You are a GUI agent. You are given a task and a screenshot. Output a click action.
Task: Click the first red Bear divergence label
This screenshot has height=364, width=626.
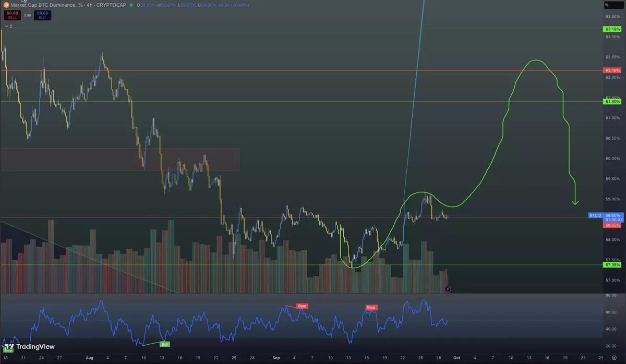302,306
